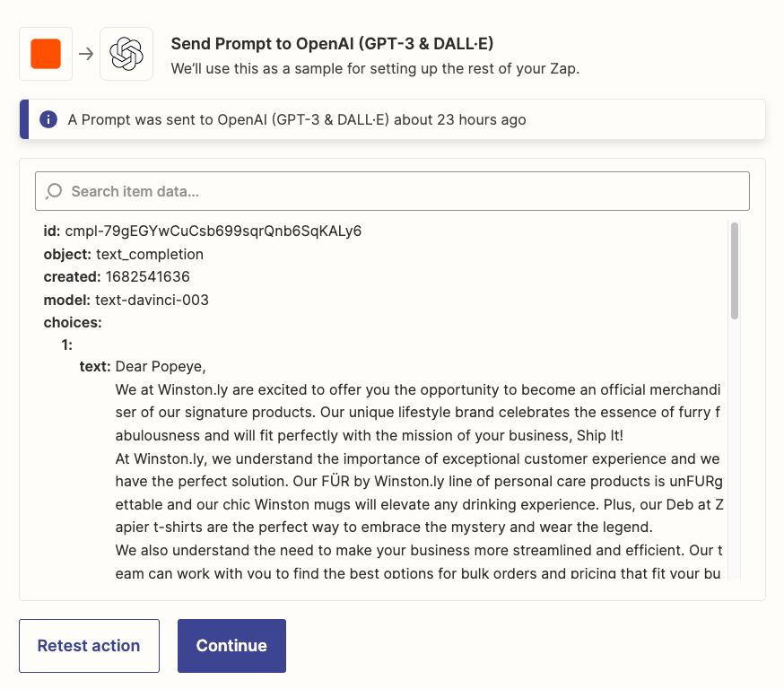Click in the Search item data field
This screenshot has width=784, height=689.
[x=392, y=191]
